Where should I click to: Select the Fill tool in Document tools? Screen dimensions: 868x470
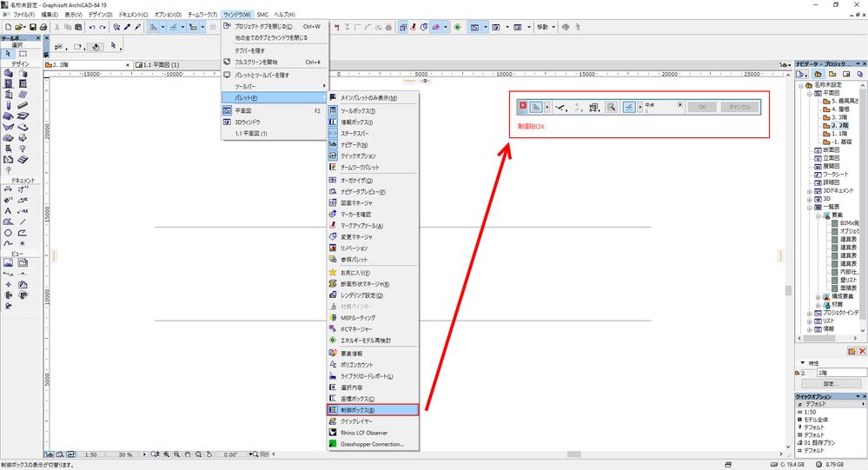coord(8,222)
